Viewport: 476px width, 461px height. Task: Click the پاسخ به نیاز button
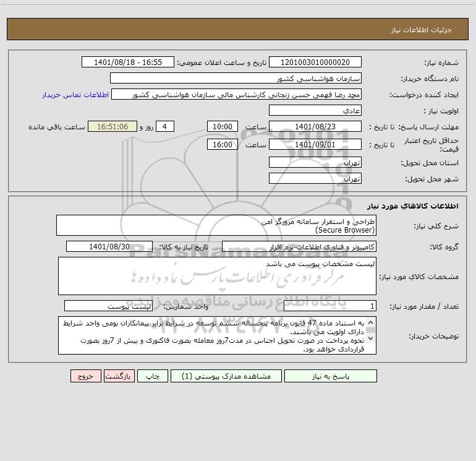point(330,376)
